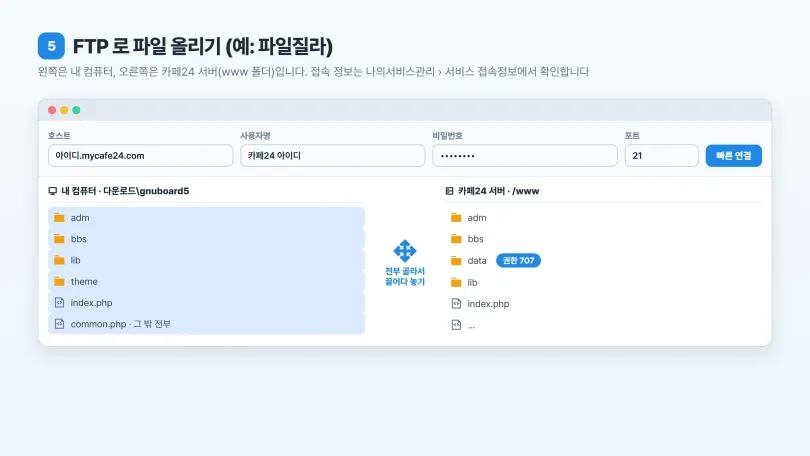Click the blue step 5 badge
The image size is (810, 456).
click(51, 46)
